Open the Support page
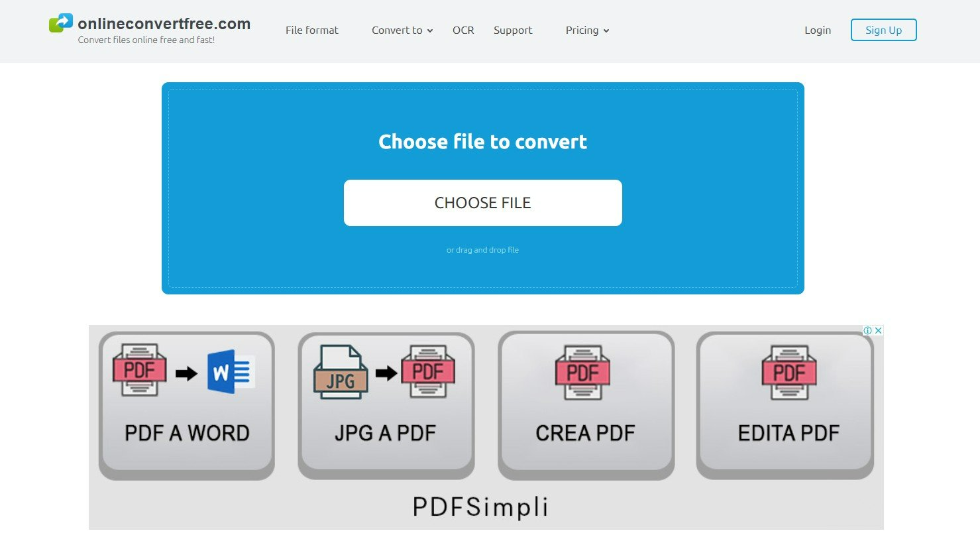Viewport: 980px width, 551px height. [x=513, y=31]
